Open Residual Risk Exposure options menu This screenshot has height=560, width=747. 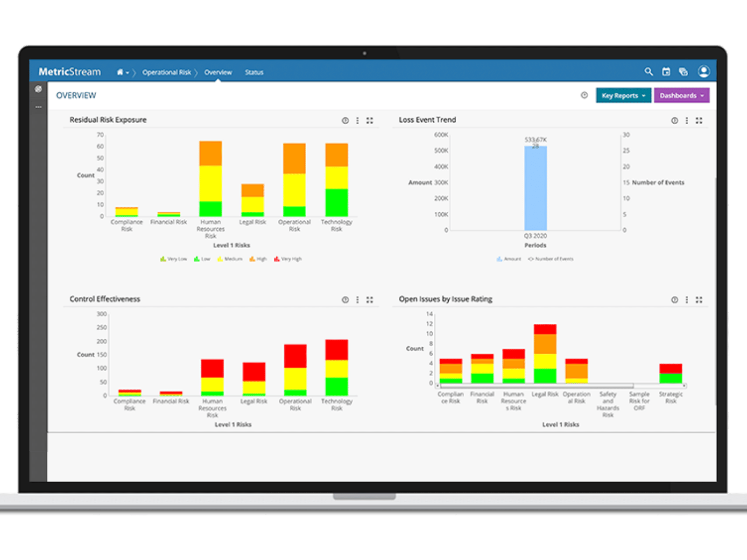pyautogui.click(x=358, y=120)
